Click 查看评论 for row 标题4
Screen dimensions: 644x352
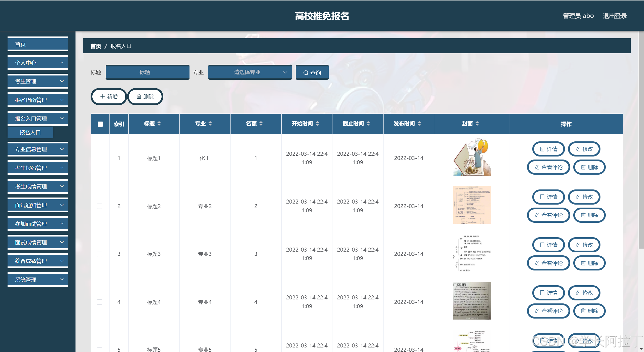(548, 311)
